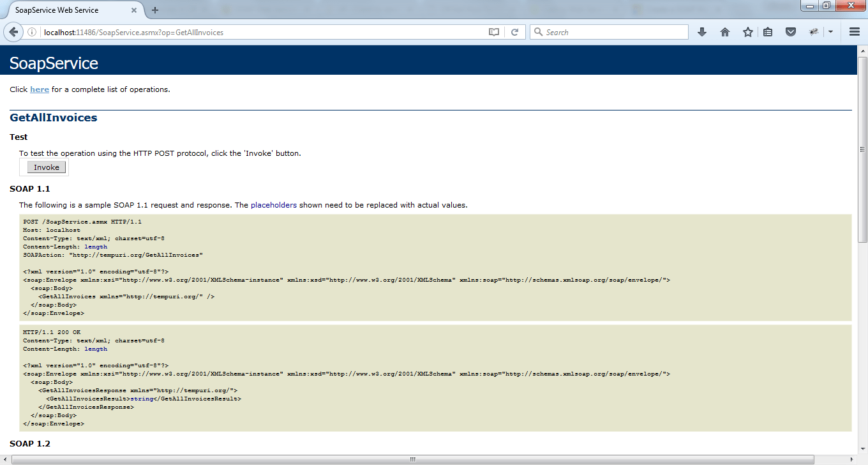Follow the 'here' operations list link
The width and height of the screenshot is (868, 465).
coord(39,89)
